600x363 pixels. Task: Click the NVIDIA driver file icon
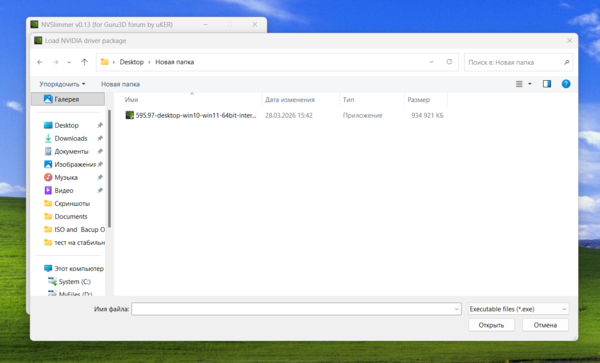[x=130, y=115]
